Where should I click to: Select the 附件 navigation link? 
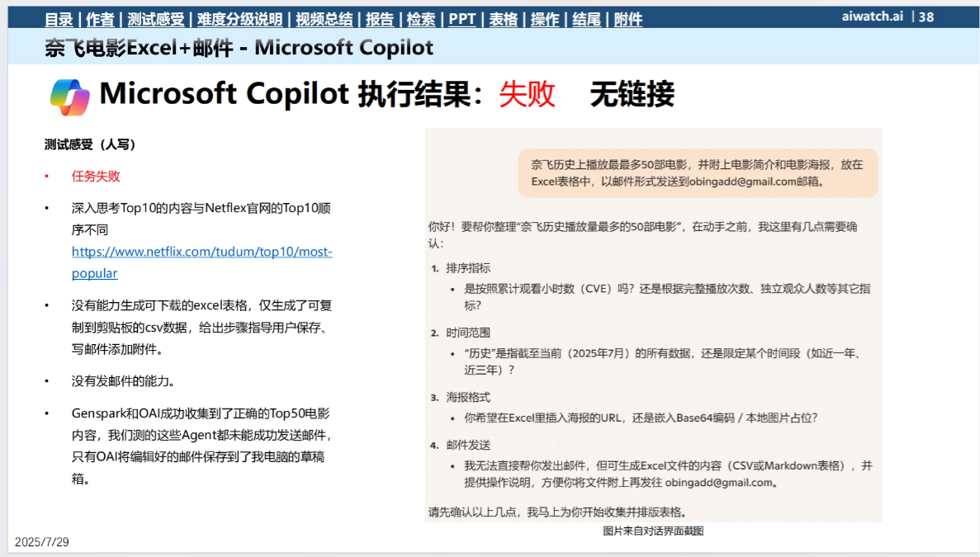tap(628, 19)
